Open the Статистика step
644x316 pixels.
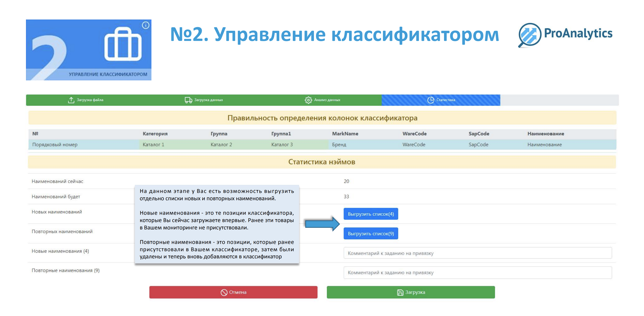coord(441,100)
